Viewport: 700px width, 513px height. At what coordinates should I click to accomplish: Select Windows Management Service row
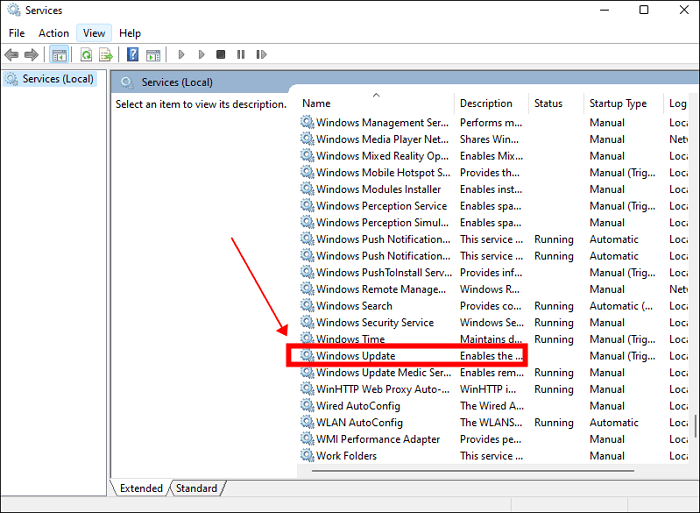coord(493,123)
